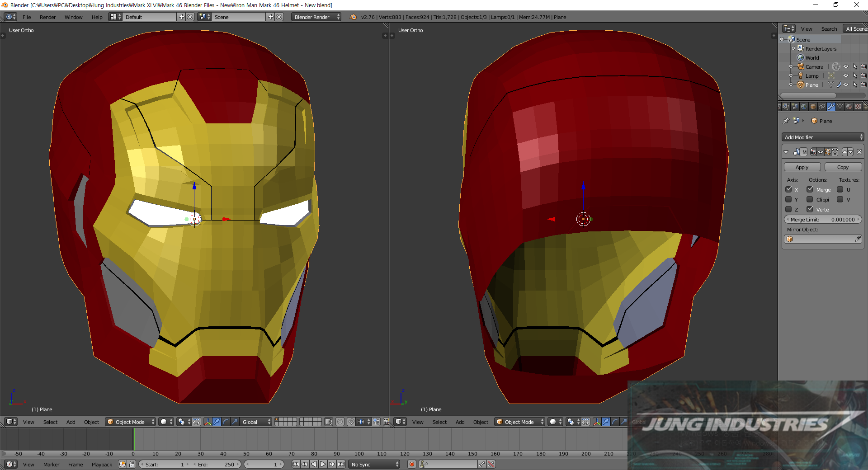Click the timeline lock time icon
This screenshot has height=470, width=868.
tap(132, 464)
